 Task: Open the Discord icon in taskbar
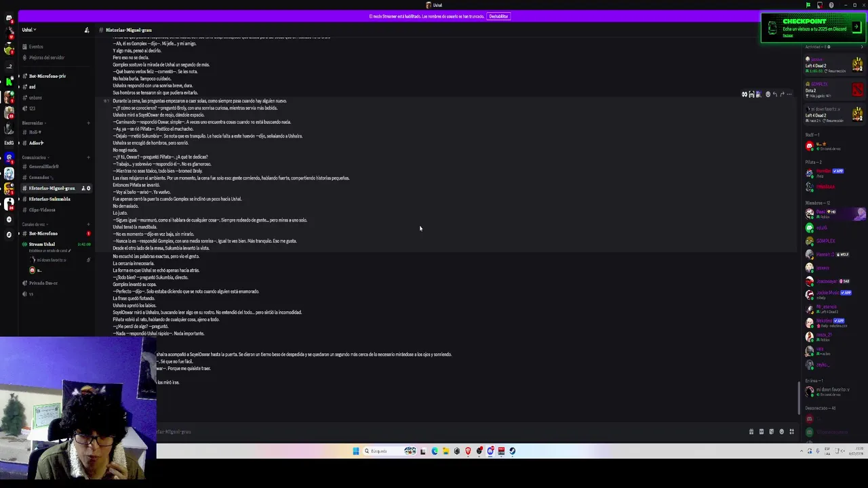[x=490, y=451]
